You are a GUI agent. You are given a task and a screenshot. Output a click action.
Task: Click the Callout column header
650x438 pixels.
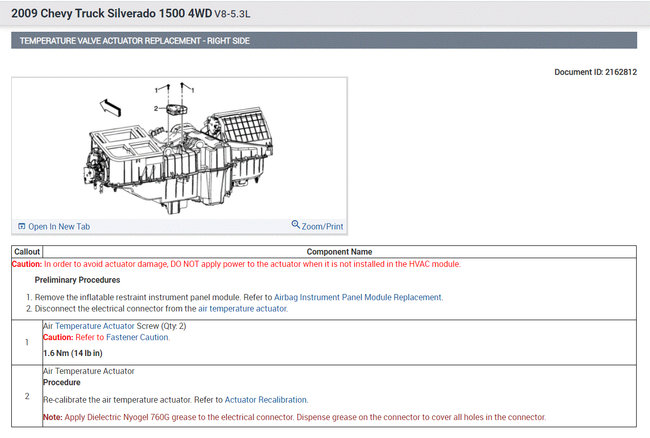click(27, 252)
